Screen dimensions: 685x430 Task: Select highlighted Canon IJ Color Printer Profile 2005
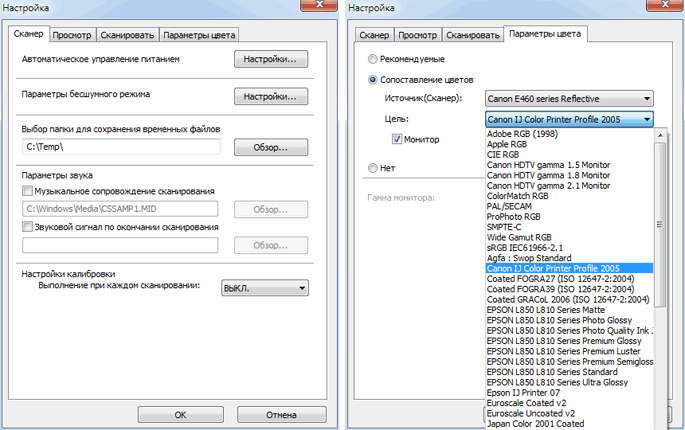(x=570, y=268)
